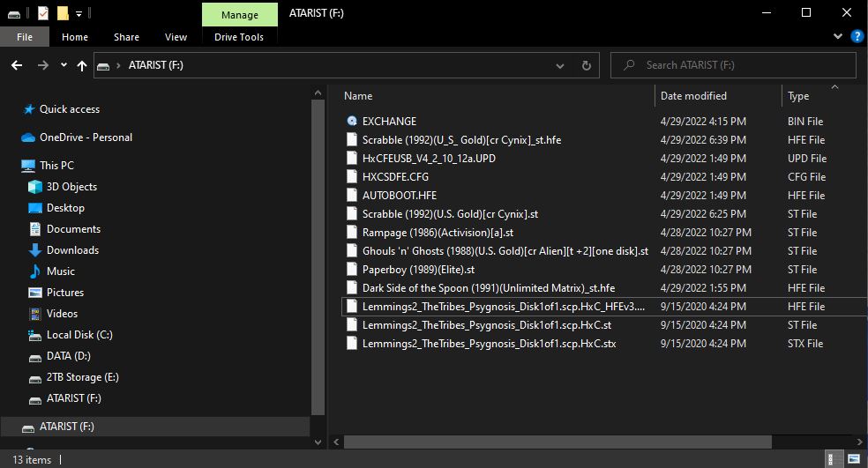Switch to the Share ribbon tab

coord(126,37)
